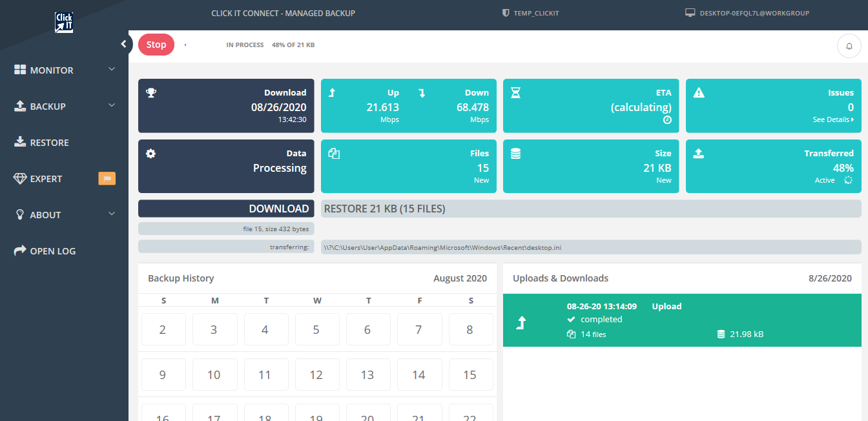Select August 14 in Backup History calendar
Image resolution: width=868 pixels, height=421 pixels.
coord(418,375)
